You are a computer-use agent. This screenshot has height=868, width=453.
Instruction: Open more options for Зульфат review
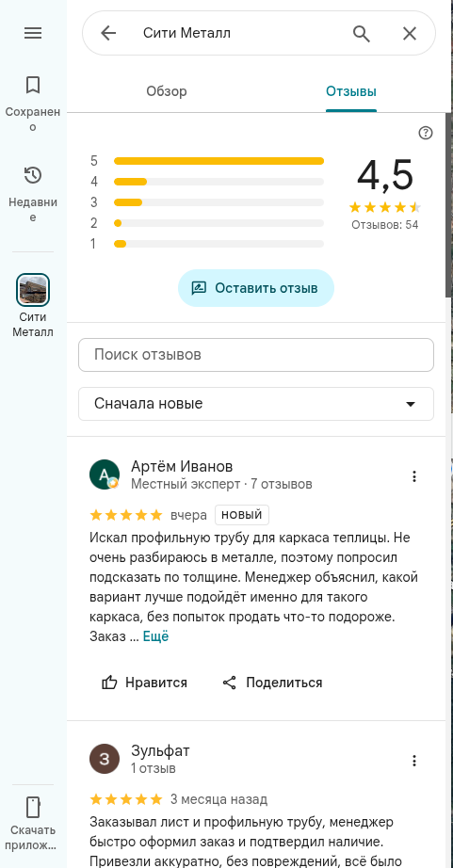[414, 761]
